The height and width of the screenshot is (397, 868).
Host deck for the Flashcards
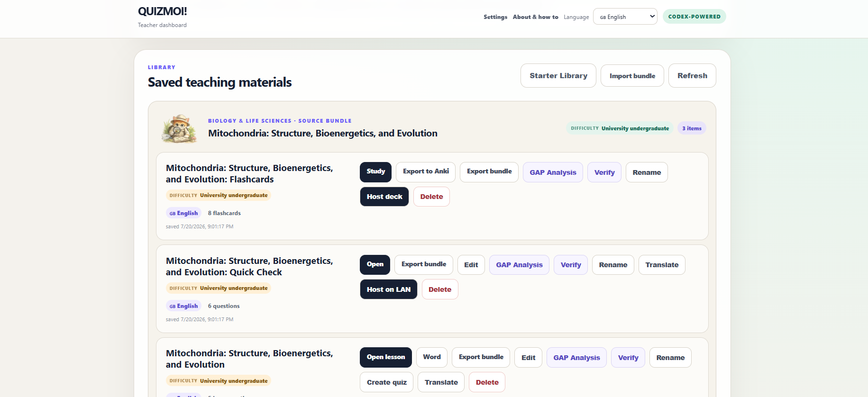click(384, 197)
